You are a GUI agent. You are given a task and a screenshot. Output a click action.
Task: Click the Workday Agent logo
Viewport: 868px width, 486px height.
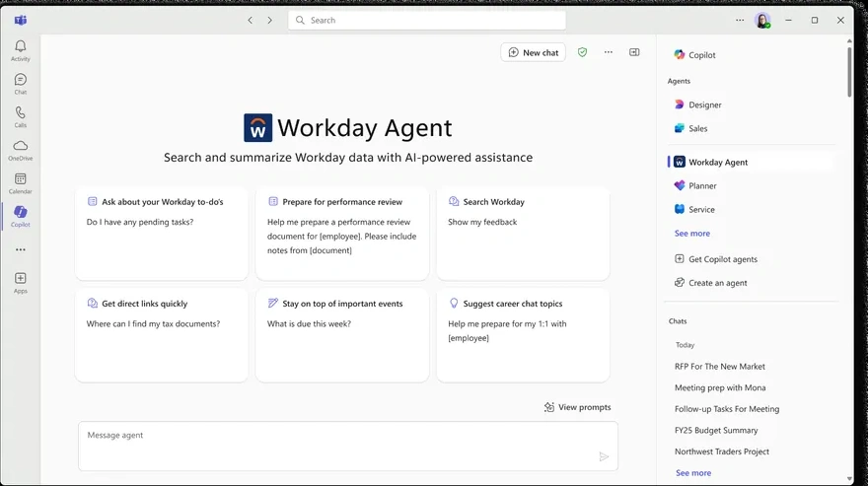[x=258, y=128]
